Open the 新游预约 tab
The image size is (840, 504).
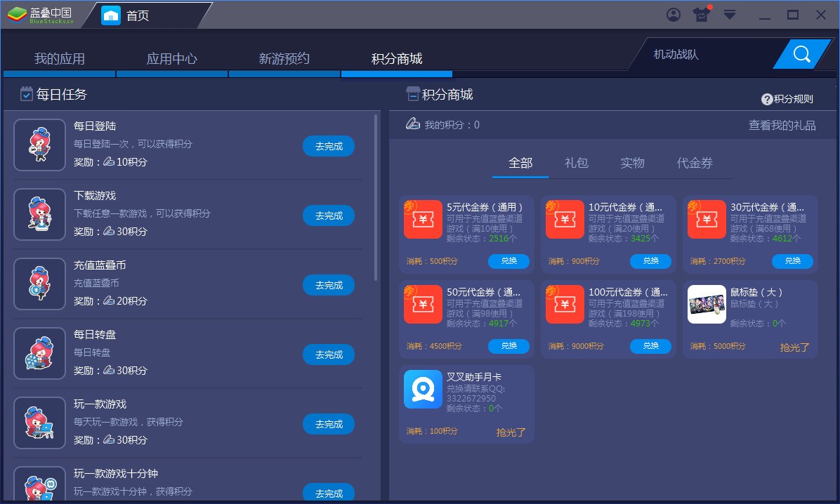[x=284, y=58]
